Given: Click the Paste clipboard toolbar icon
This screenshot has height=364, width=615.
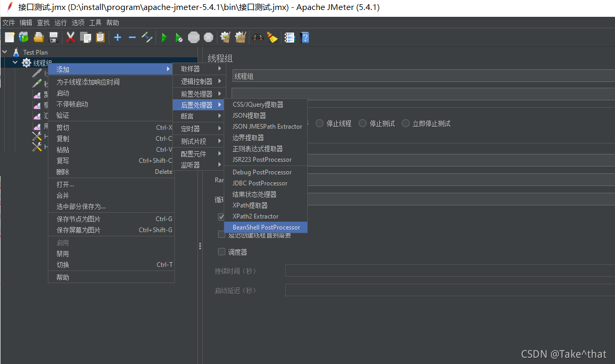Looking at the screenshot, I should (x=100, y=38).
